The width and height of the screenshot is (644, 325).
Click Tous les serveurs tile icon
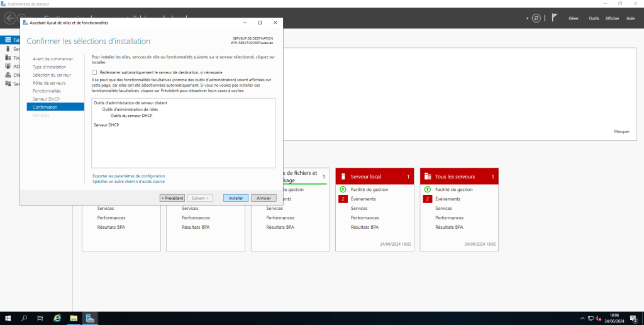coord(428,177)
